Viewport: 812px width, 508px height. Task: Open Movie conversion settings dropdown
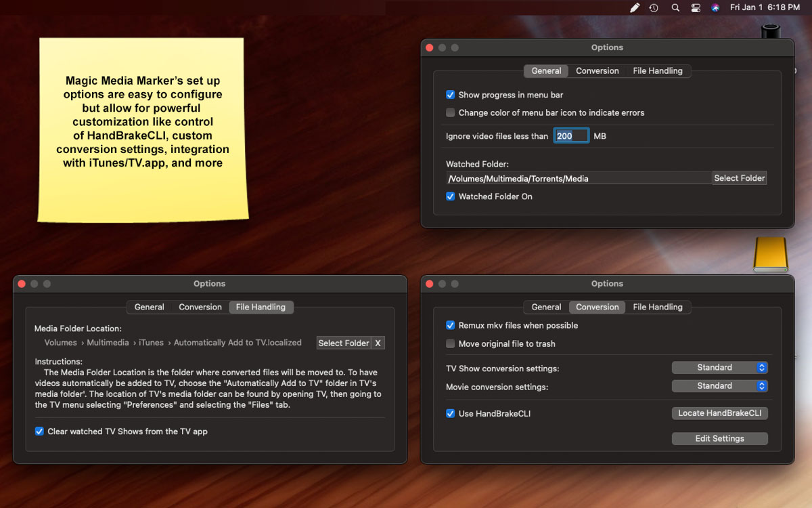click(720, 385)
